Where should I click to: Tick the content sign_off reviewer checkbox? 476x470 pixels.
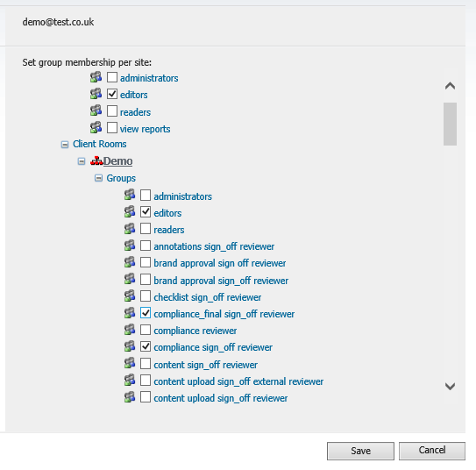click(146, 364)
